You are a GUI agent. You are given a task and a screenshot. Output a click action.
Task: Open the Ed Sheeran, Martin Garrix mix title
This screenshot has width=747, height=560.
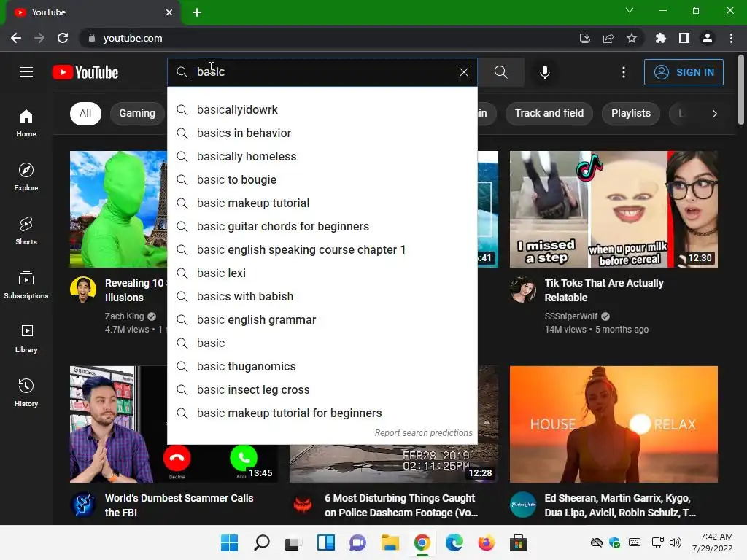[x=620, y=505]
